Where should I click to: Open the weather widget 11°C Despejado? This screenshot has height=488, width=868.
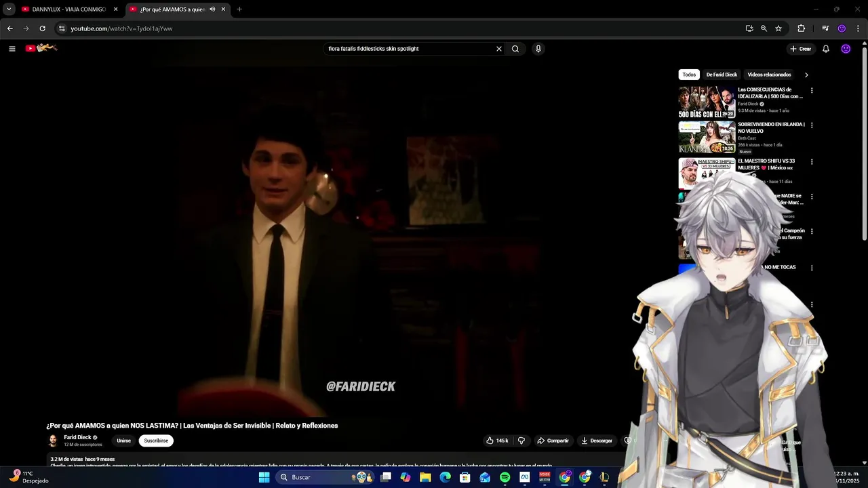coord(28,477)
